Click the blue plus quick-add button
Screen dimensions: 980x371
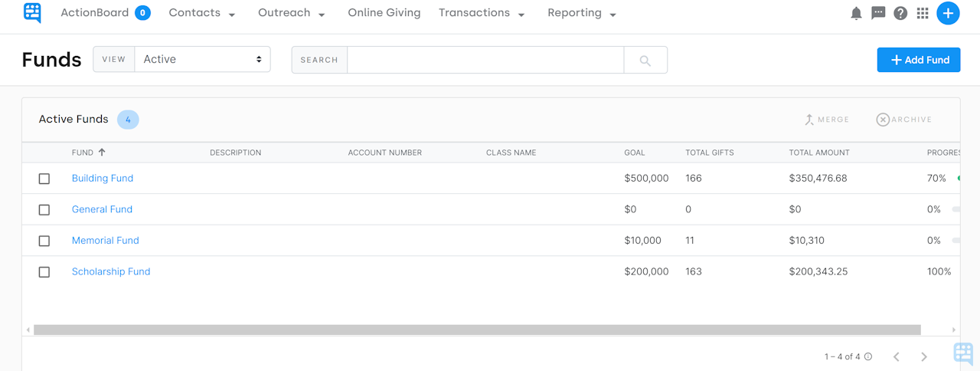[x=948, y=13]
